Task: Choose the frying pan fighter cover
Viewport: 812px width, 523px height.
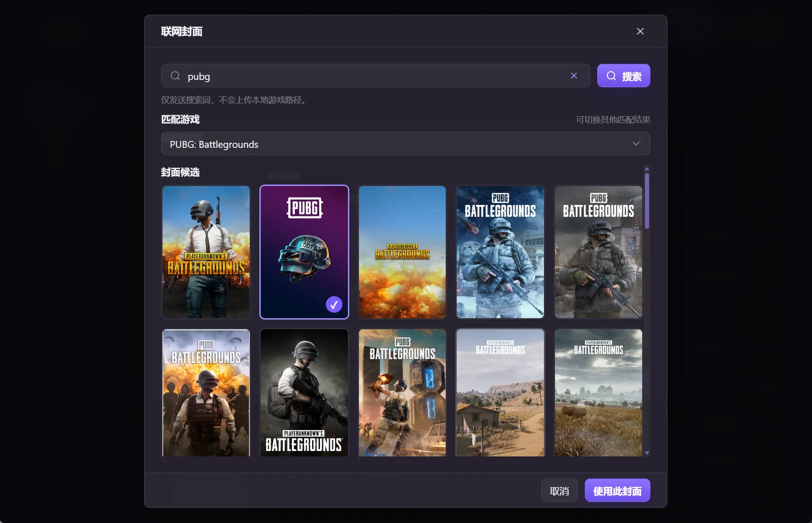Action: point(402,393)
